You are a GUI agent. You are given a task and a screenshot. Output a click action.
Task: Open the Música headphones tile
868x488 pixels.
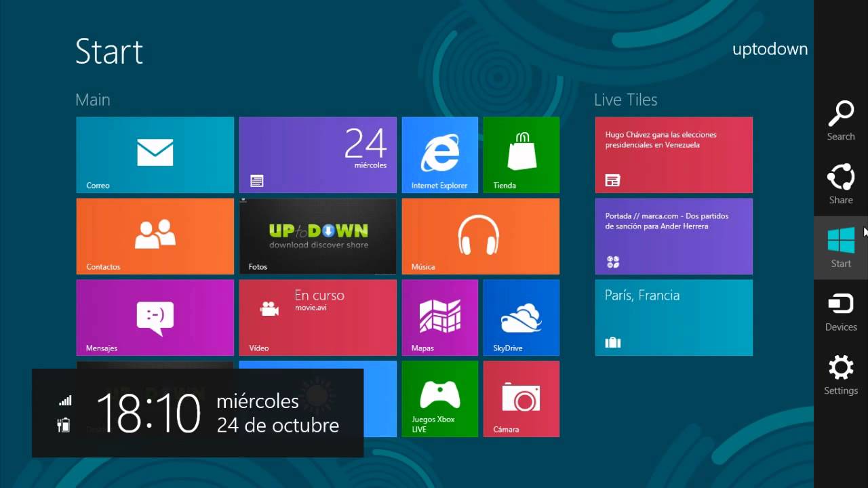click(x=480, y=236)
